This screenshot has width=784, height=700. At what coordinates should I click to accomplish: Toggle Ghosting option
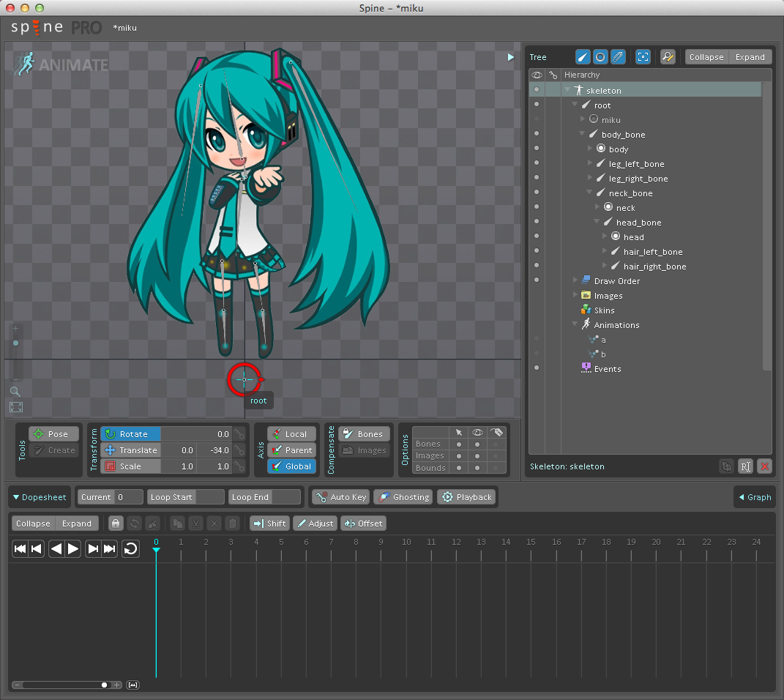click(404, 497)
